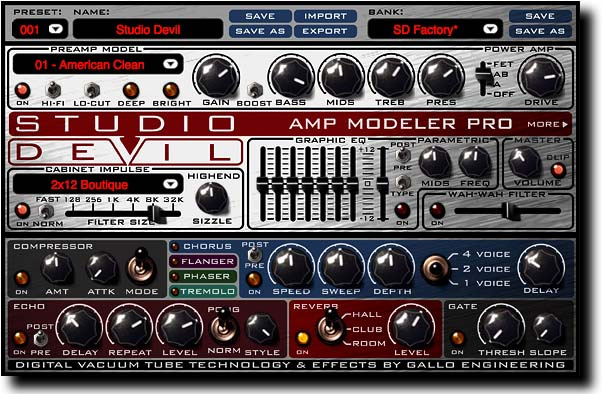Click the wah-wah filter slider
Viewport: 602px width, 394px height.
(508, 211)
